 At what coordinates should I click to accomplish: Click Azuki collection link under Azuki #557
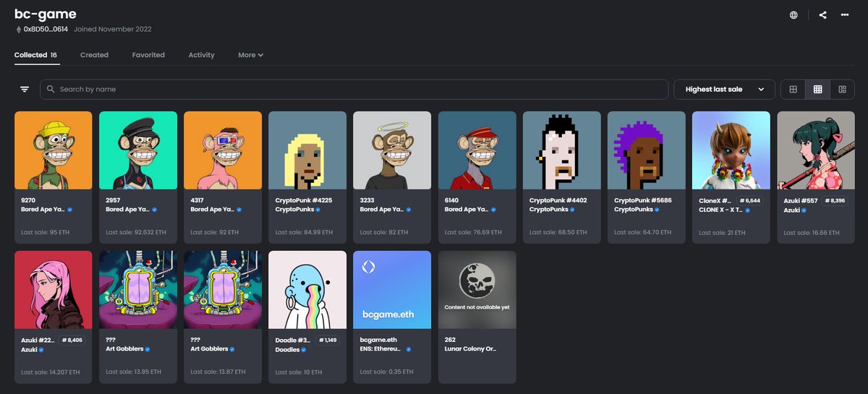point(793,210)
